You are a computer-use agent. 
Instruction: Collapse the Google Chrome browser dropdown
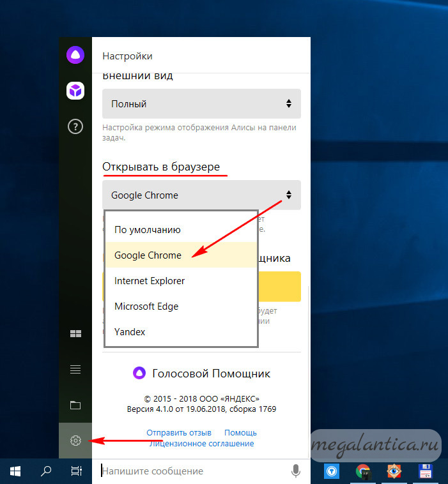(x=201, y=195)
